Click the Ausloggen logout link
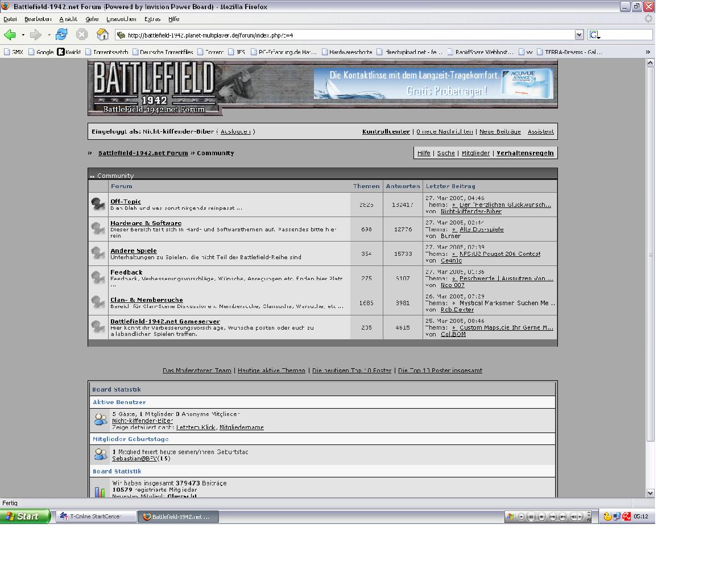This screenshot has width=728, height=582. (x=235, y=131)
